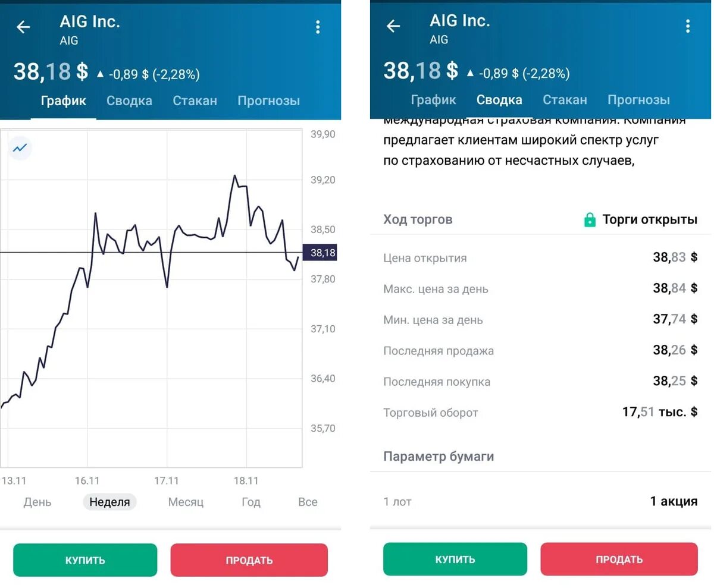Open the Сводка tab on right screen
The height and width of the screenshot is (588, 714).
(499, 100)
